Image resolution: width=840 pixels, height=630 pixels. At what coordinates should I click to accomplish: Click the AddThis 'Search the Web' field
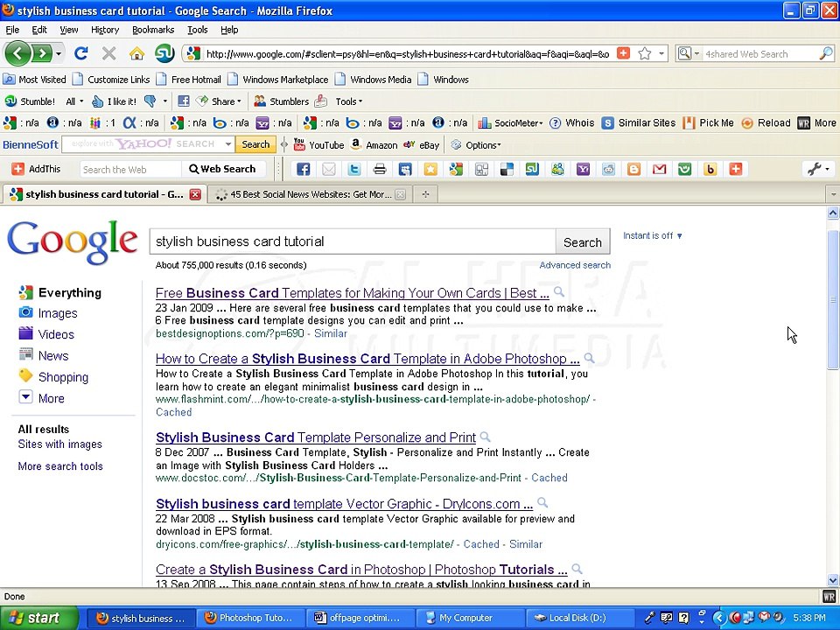pyautogui.click(x=130, y=169)
